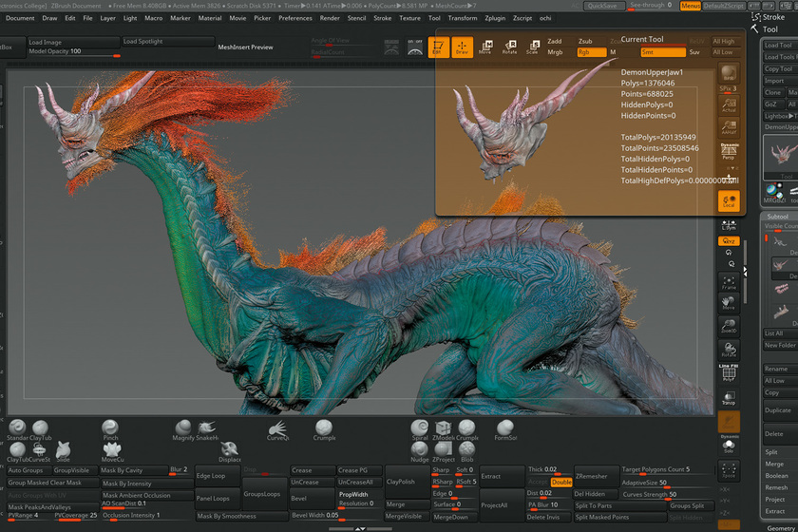Open the Zplugin menu
Viewport: 798px width, 532px height.
(495, 18)
